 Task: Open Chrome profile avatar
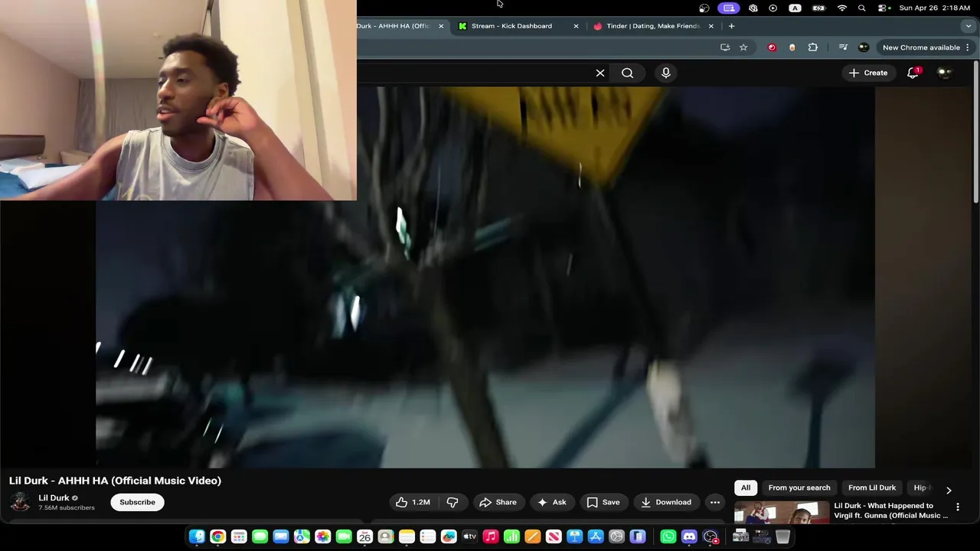(x=864, y=47)
